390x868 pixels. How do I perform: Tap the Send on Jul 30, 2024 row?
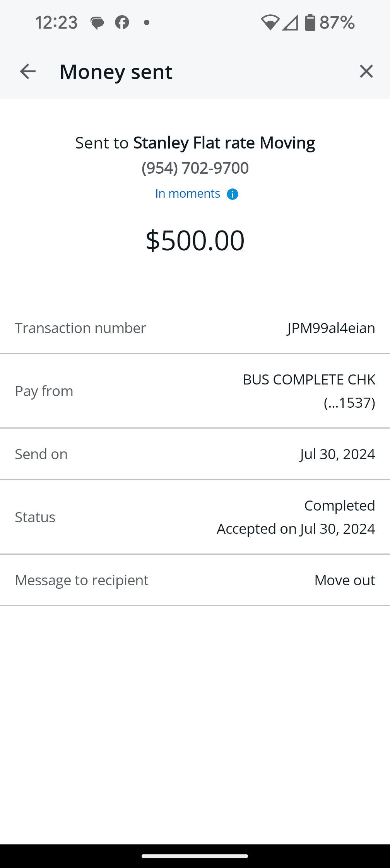tap(195, 454)
